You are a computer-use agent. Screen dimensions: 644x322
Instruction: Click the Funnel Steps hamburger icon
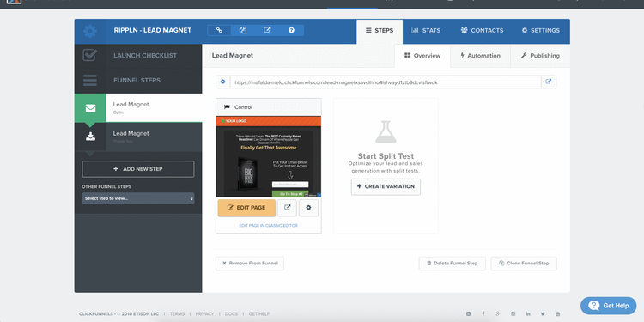[90, 80]
